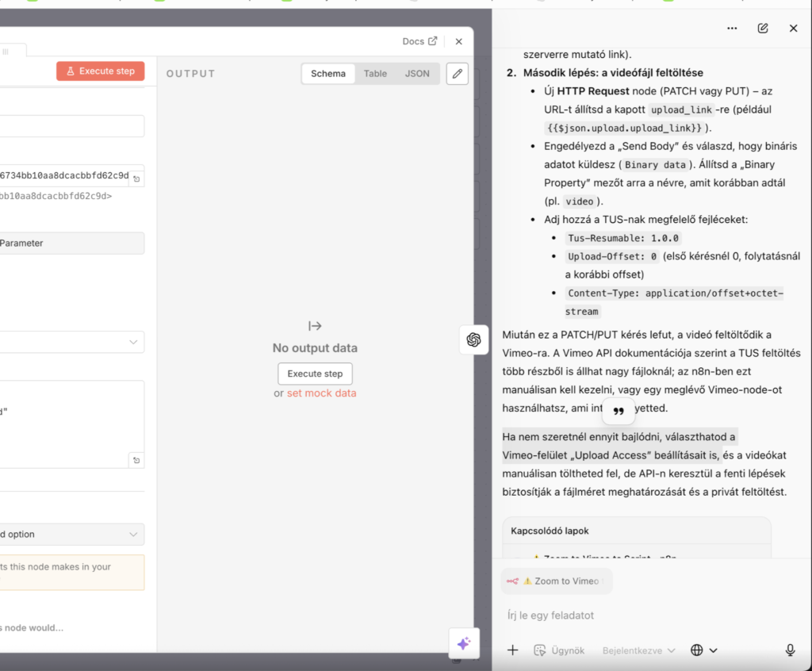
Task: Open the ellipsis options menu in sidebar
Action: (x=732, y=28)
